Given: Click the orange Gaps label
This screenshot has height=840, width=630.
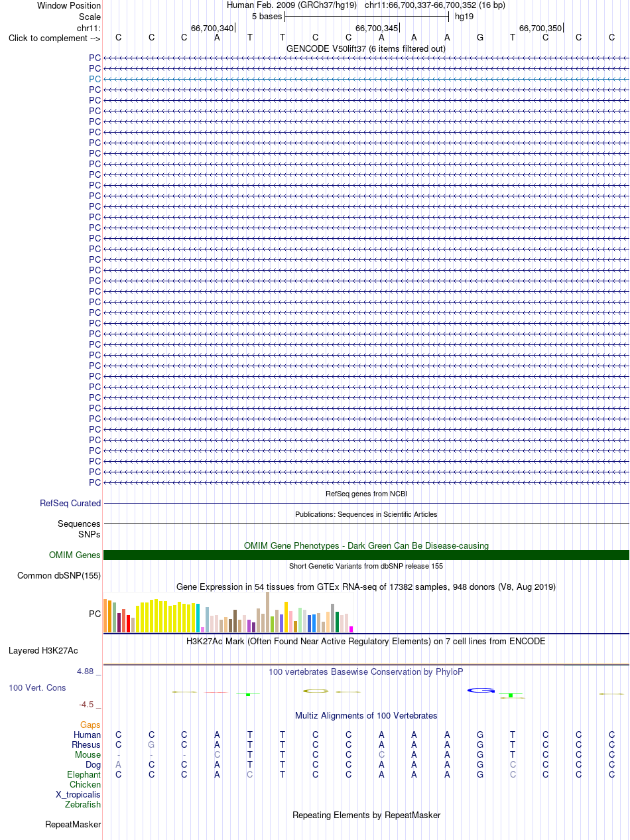Looking at the screenshot, I should (90, 725).
